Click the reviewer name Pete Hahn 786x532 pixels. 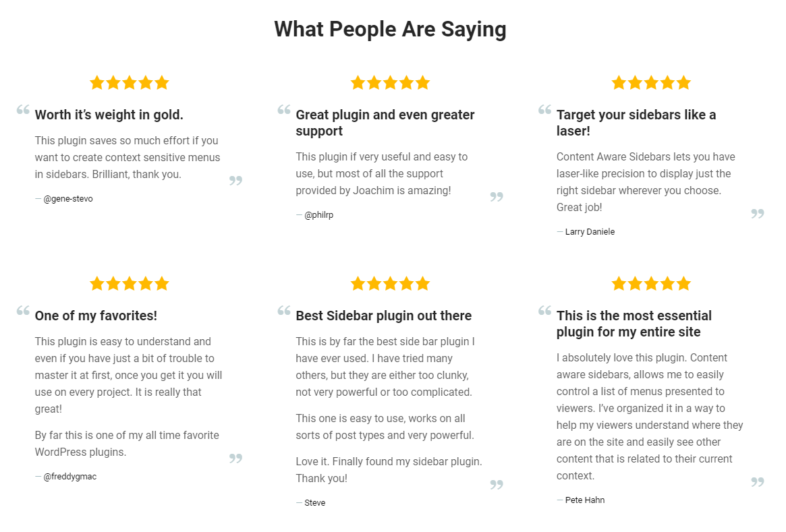click(x=584, y=500)
